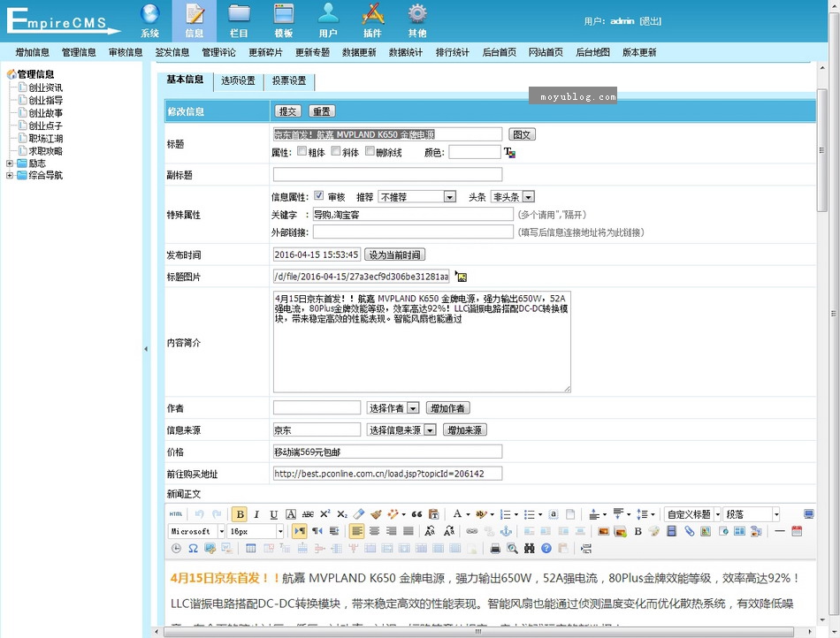Viewport: 840px width, 638px height.
Task: Switch to the 选项设置 tab
Action: (238, 80)
